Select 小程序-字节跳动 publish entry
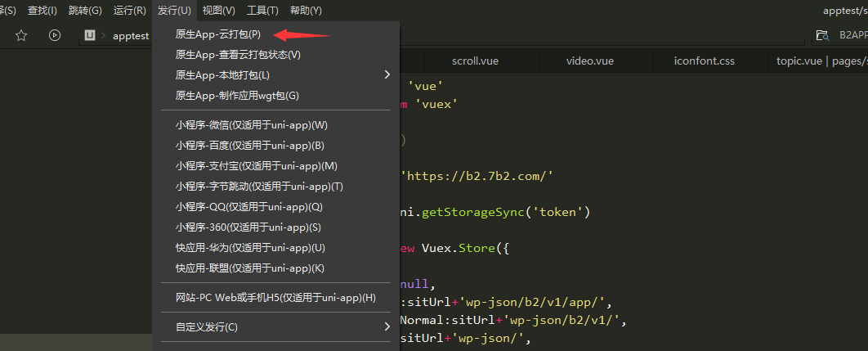This screenshot has height=351, width=868. [x=259, y=187]
